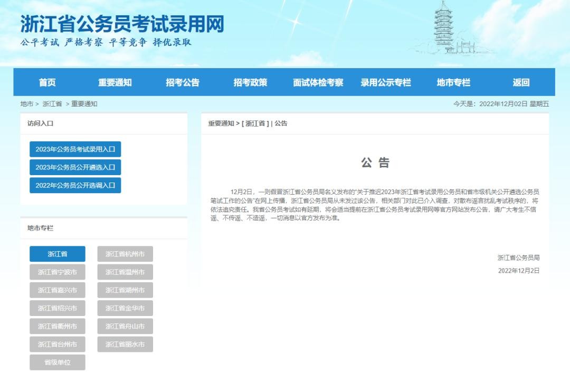Select 面试体检考察 in the navigation bar

point(318,82)
